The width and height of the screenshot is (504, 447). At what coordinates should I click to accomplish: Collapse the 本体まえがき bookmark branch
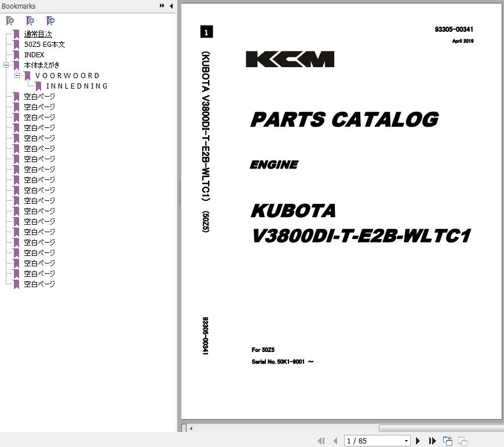tap(6, 65)
